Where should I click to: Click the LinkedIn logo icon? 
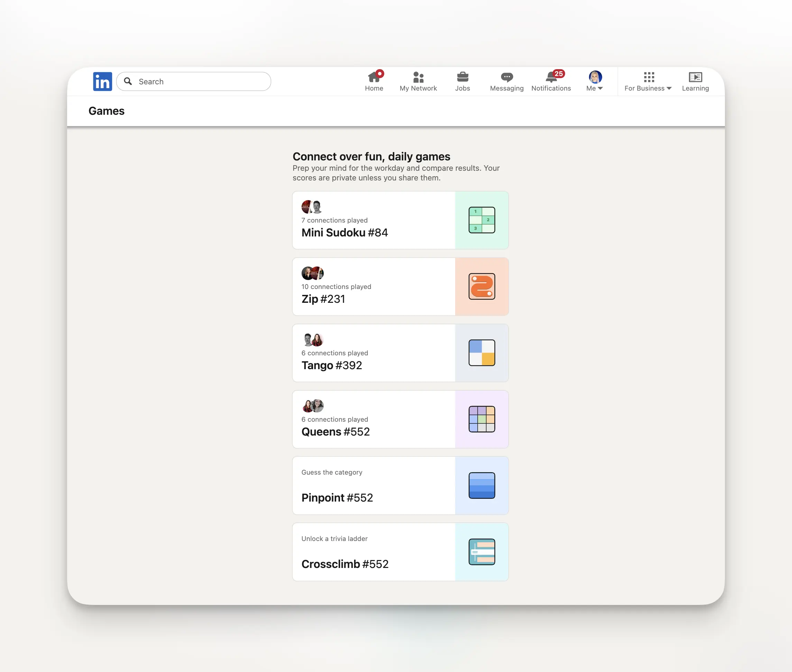pos(102,81)
